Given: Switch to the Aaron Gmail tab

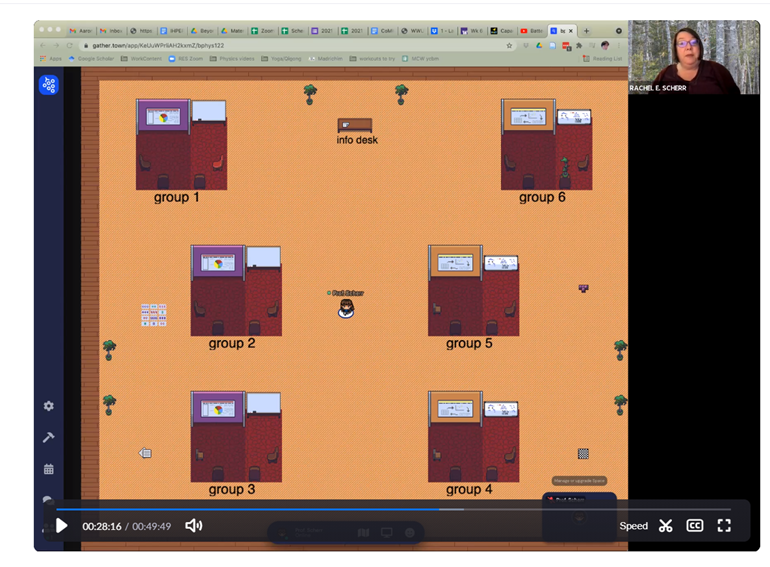Looking at the screenshot, I should (81, 30).
